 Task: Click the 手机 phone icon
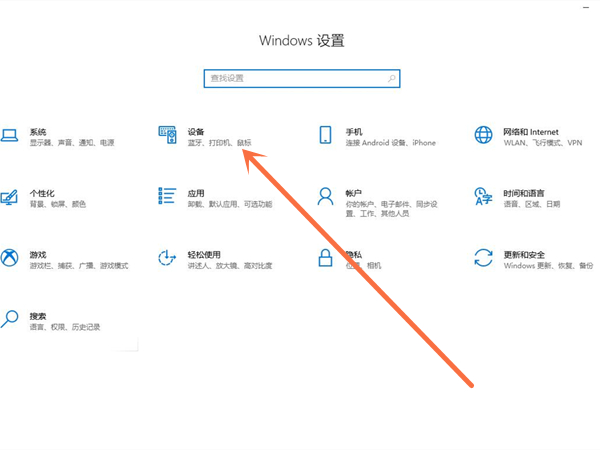tap(325, 135)
